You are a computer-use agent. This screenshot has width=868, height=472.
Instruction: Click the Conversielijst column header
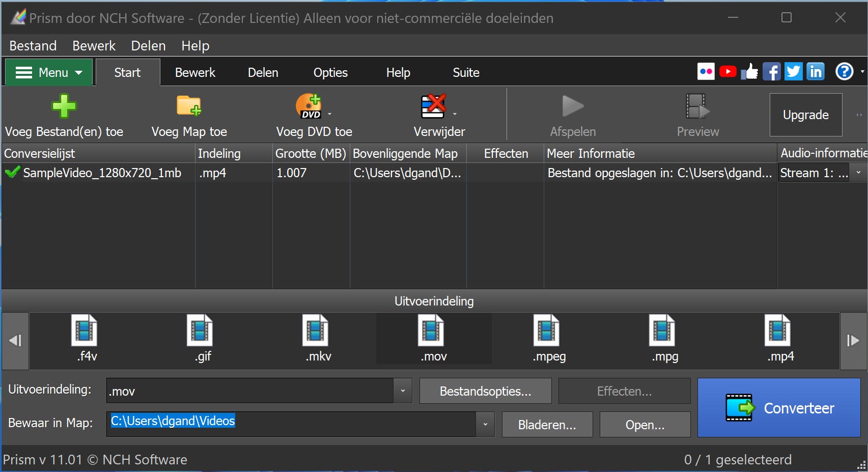(98, 153)
